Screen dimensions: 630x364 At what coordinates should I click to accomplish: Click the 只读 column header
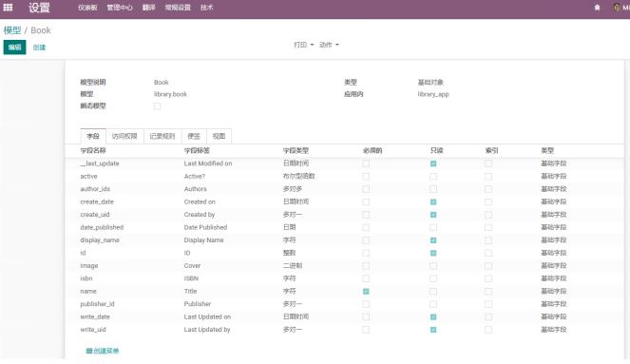(x=436, y=151)
